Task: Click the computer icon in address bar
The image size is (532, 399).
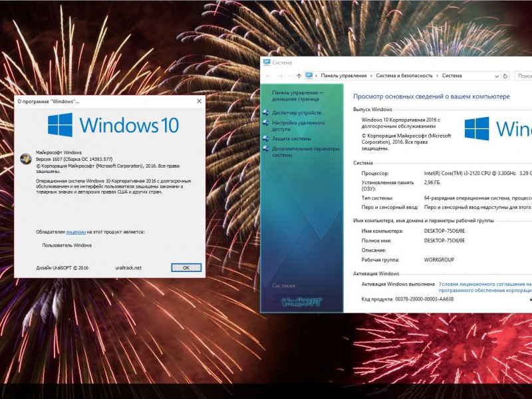Action: 309,76
